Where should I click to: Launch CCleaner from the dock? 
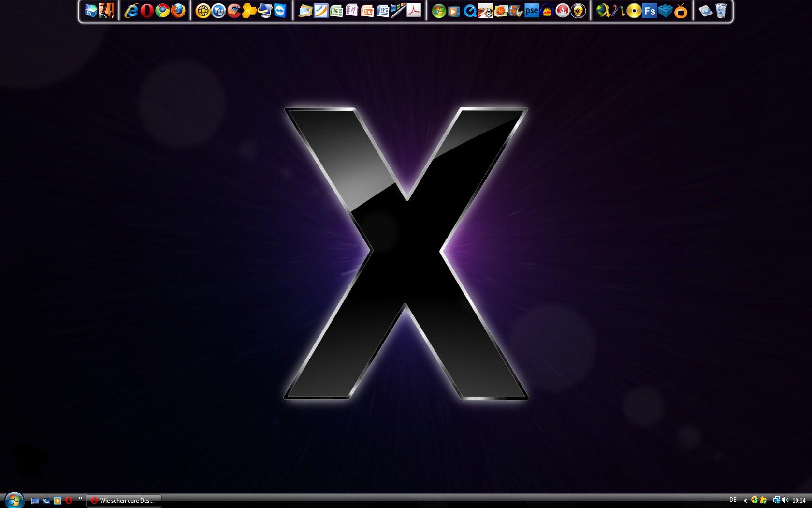234,11
